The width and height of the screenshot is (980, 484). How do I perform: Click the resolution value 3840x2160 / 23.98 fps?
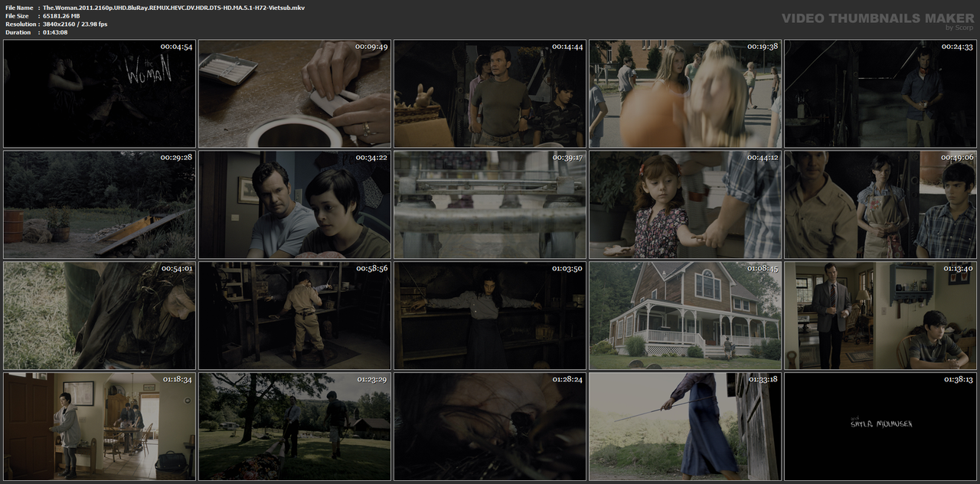pyautogui.click(x=75, y=24)
